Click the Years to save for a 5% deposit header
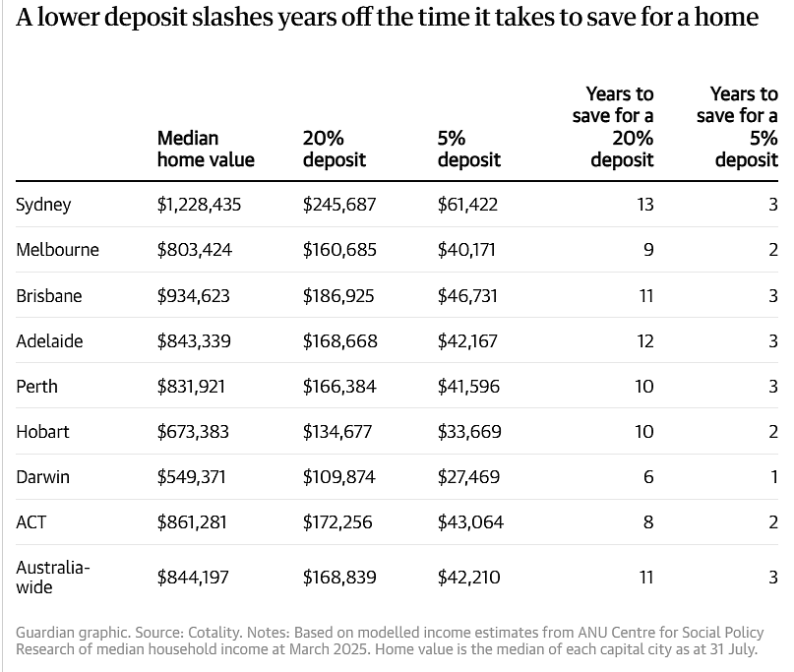The height and width of the screenshot is (672, 794). [737, 127]
